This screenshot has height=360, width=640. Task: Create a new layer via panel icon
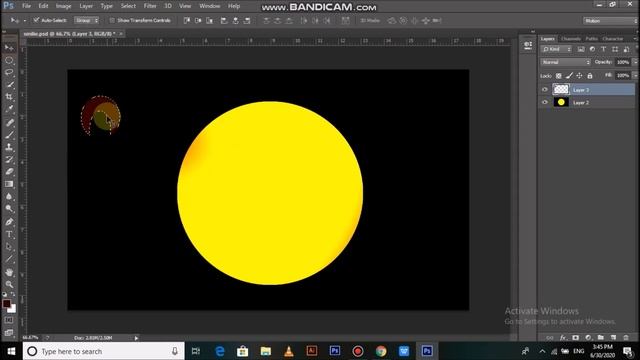pos(613,338)
